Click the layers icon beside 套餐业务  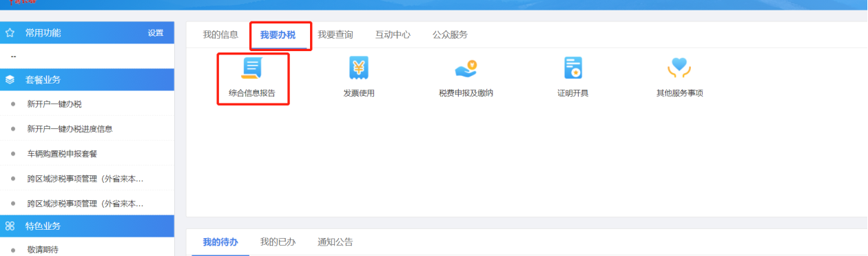(10, 80)
